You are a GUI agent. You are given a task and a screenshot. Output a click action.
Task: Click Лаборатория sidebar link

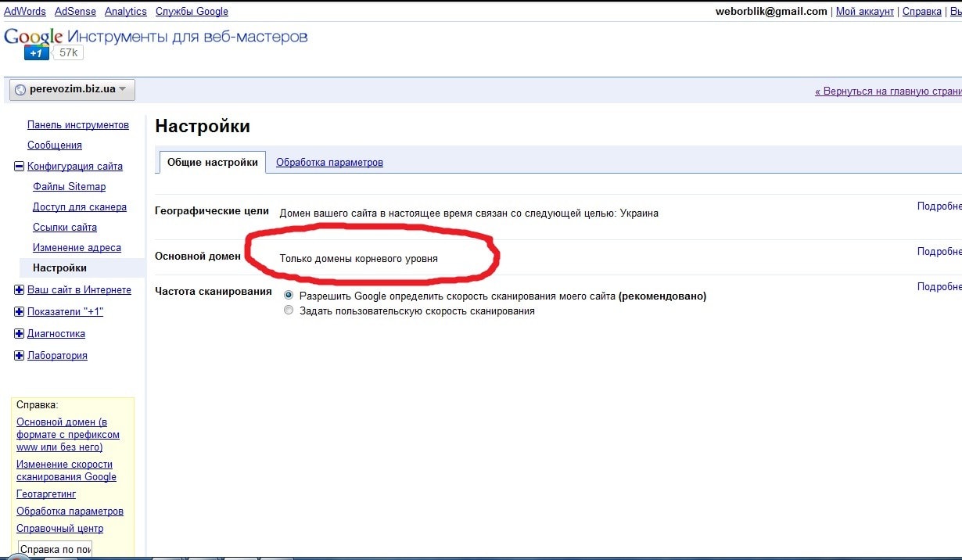[x=57, y=356]
